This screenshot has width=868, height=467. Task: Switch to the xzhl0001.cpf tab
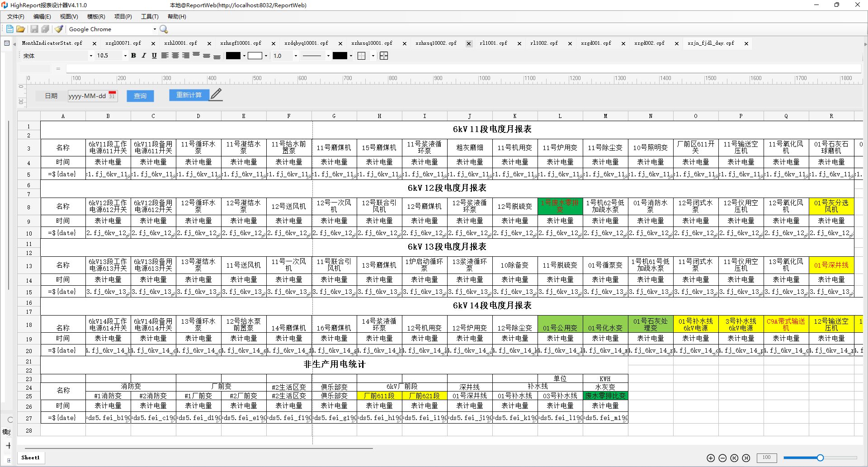(x=180, y=43)
